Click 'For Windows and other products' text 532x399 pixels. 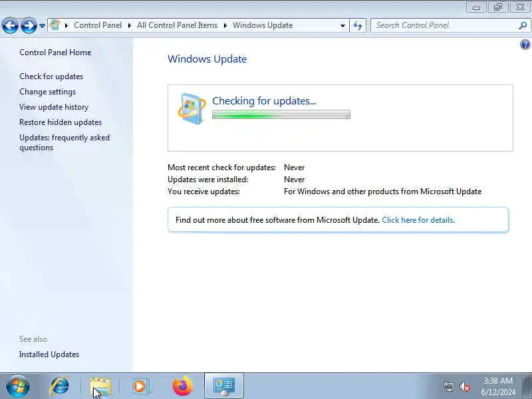pos(383,192)
